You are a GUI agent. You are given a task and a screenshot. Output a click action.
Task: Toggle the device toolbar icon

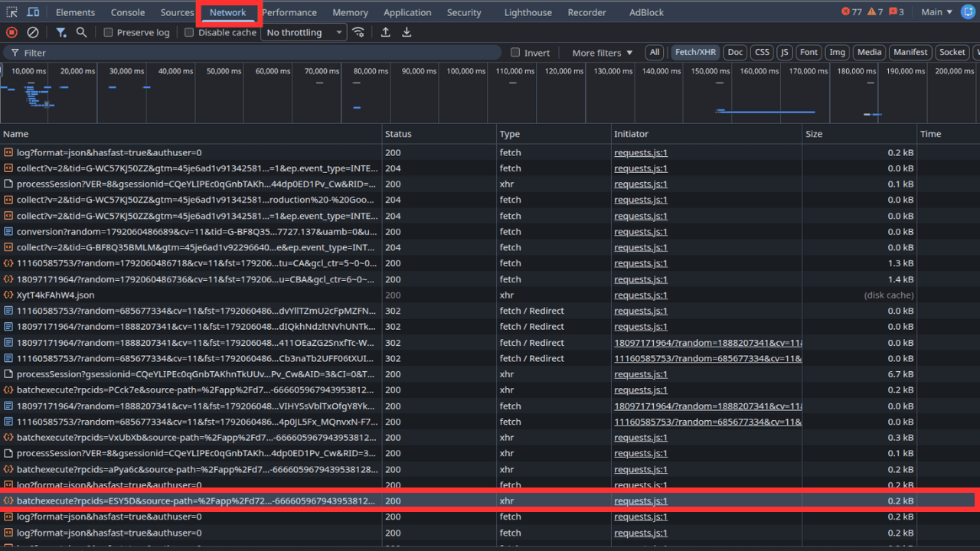[34, 12]
